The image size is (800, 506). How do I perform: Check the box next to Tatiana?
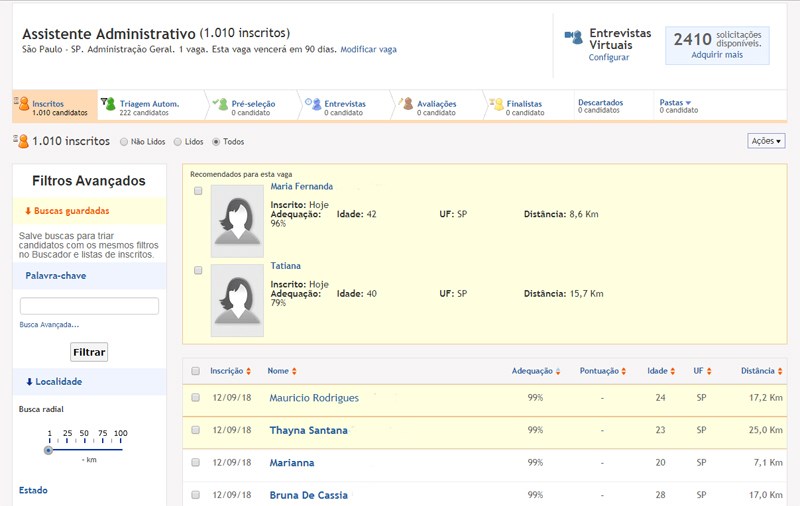click(x=198, y=270)
